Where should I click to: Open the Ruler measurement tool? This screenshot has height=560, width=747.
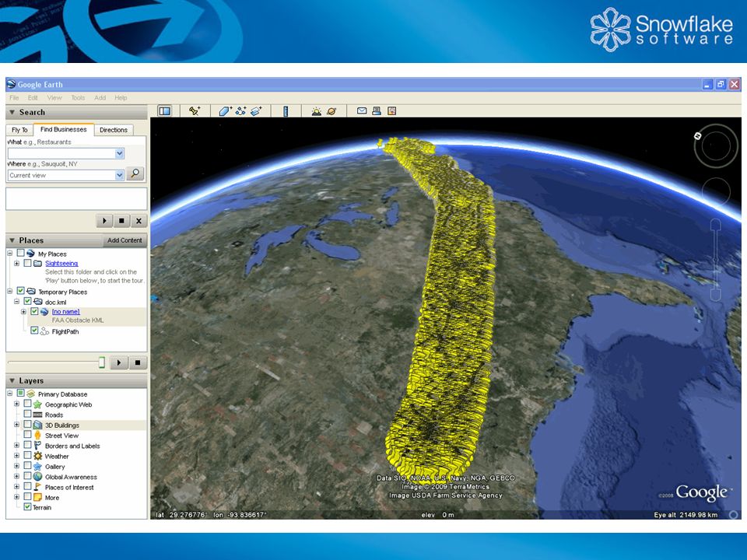point(286,111)
